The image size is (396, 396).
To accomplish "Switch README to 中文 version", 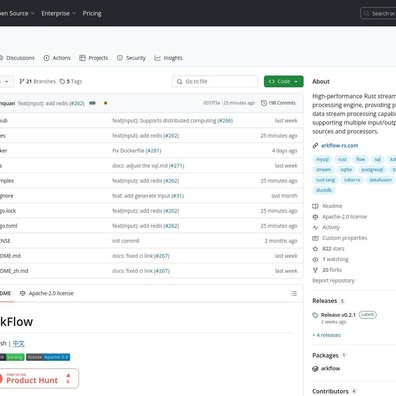I will click(x=19, y=343).
